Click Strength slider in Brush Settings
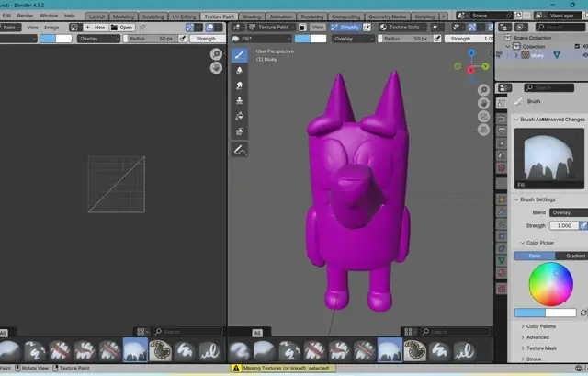Viewport: 588px width, 376px height. pyautogui.click(x=564, y=225)
